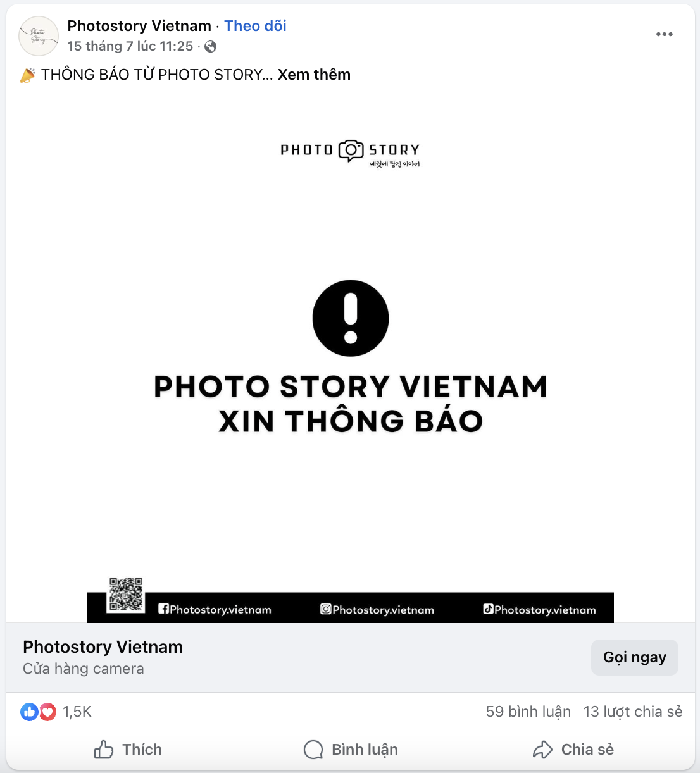Click the Instagram icon beside Photostory.vietnam handle

click(x=326, y=609)
